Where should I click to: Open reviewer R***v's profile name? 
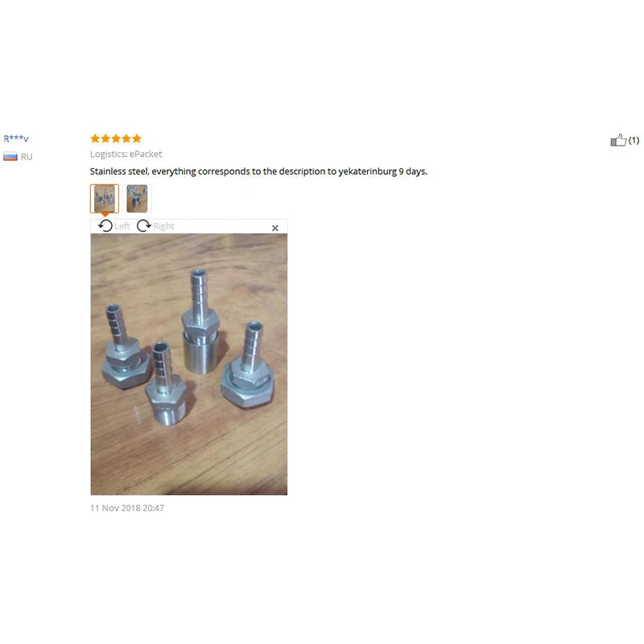coord(16,138)
